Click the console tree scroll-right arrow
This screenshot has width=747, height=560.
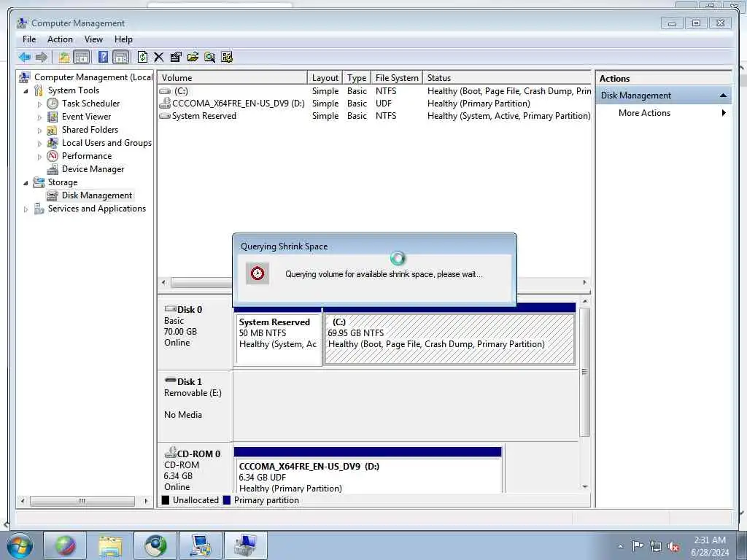click(x=146, y=501)
